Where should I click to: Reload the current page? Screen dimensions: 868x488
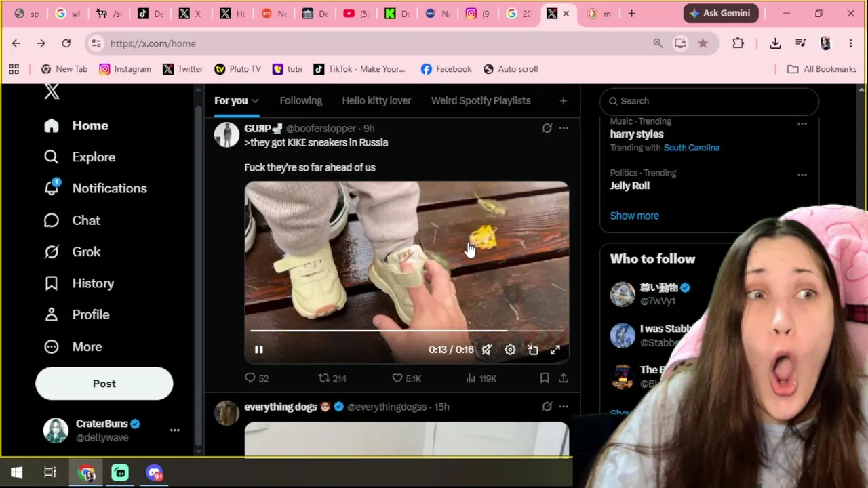pyautogui.click(x=66, y=43)
